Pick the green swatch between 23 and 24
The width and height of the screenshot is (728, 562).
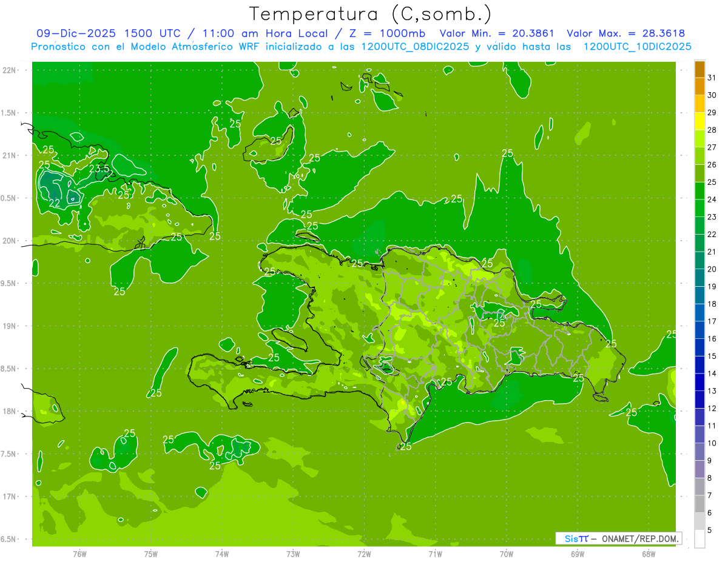coord(699,209)
